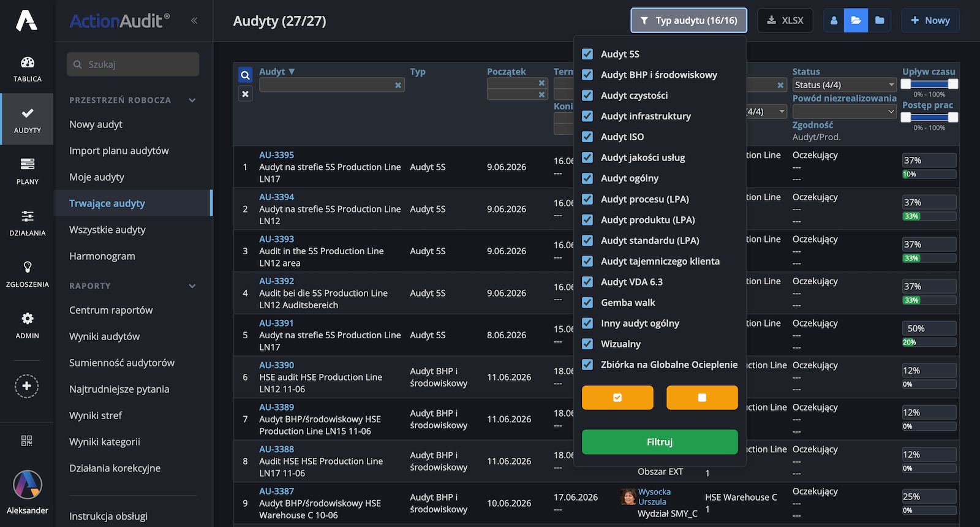Toggle the Audyt ISO checkbox

pyautogui.click(x=587, y=137)
